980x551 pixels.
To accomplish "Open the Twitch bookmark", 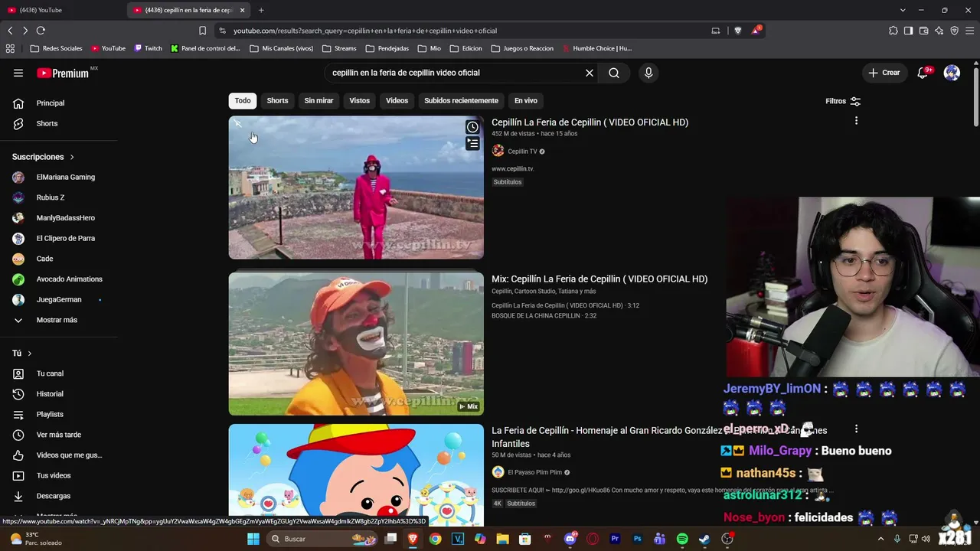I will pyautogui.click(x=149, y=48).
